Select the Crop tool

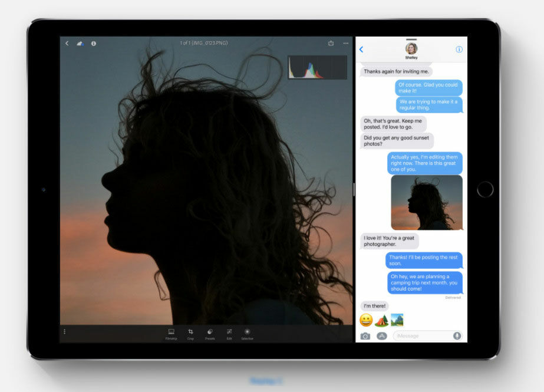pyautogui.click(x=190, y=334)
